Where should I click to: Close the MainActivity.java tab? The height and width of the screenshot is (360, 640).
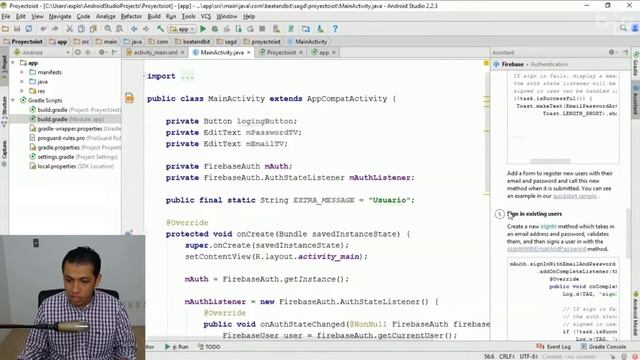(x=249, y=52)
